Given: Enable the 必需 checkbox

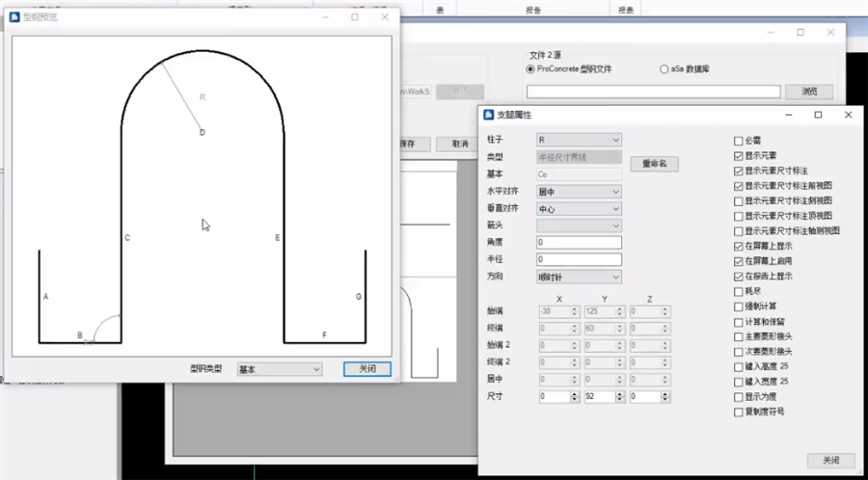Looking at the screenshot, I should point(739,140).
